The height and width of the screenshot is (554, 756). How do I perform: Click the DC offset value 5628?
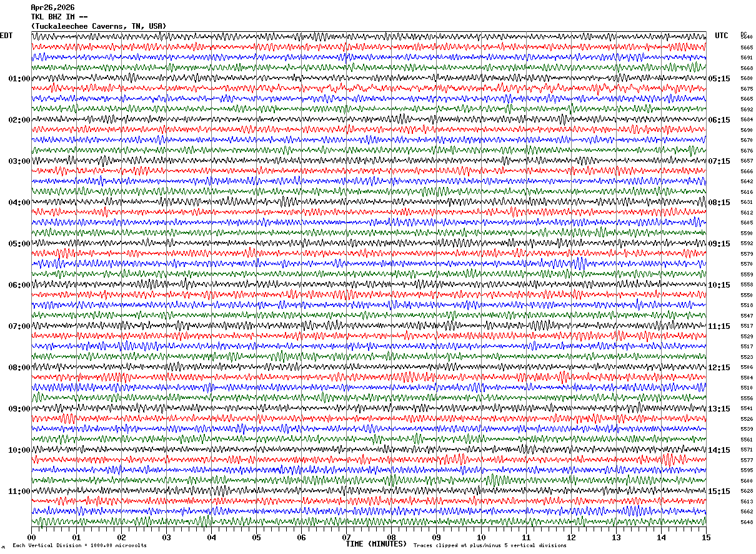(x=747, y=491)
